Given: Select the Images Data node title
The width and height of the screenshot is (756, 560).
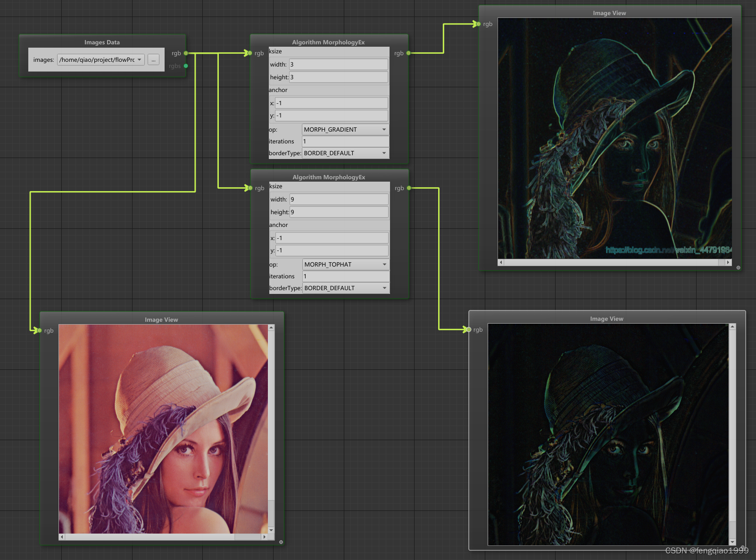Looking at the screenshot, I should (102, 42).
